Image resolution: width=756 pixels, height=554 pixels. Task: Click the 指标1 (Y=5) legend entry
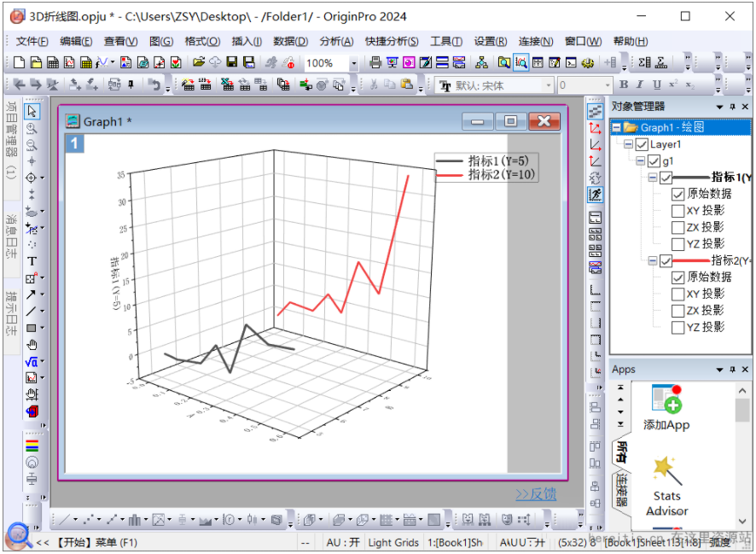483,160
